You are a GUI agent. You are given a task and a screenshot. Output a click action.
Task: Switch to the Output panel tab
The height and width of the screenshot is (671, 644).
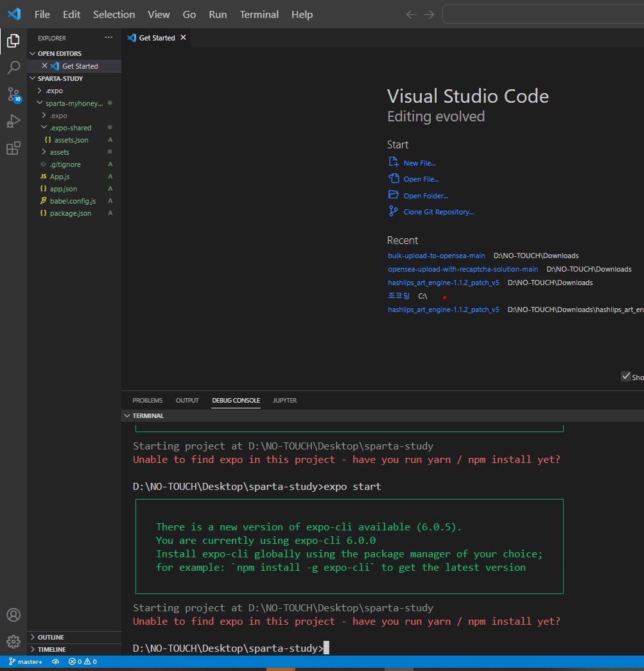tap(187, 400)
